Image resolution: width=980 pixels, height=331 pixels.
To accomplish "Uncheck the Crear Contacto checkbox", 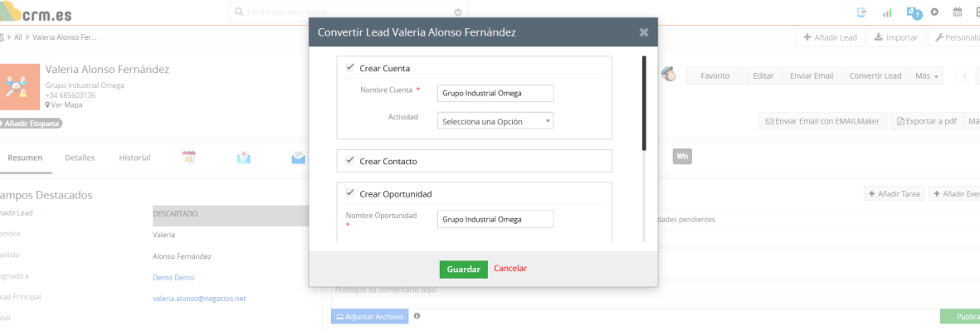I will pyautogui.click(x=350, y=160).
